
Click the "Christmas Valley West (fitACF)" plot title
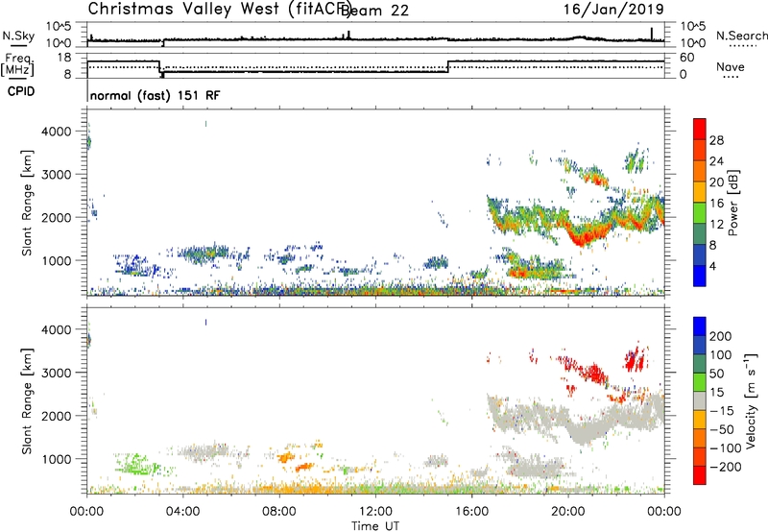(219, 10)
